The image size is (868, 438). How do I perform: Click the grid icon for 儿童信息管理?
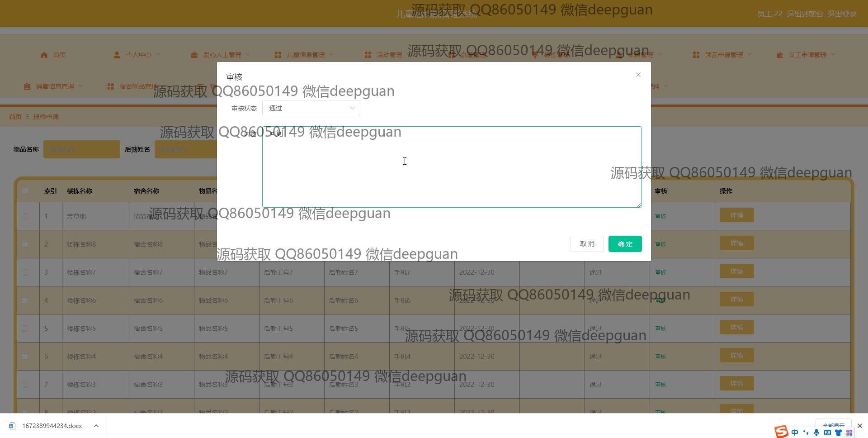point(278,55)
